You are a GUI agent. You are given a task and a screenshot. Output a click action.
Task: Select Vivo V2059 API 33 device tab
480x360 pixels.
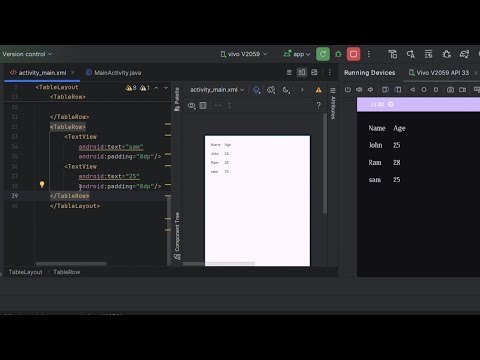click(439, 73)
